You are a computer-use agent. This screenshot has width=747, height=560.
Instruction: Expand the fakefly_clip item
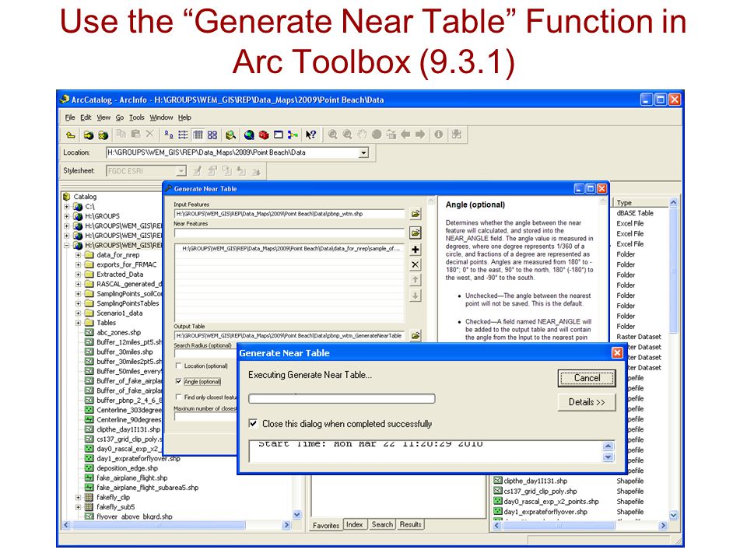pos(78,497)
